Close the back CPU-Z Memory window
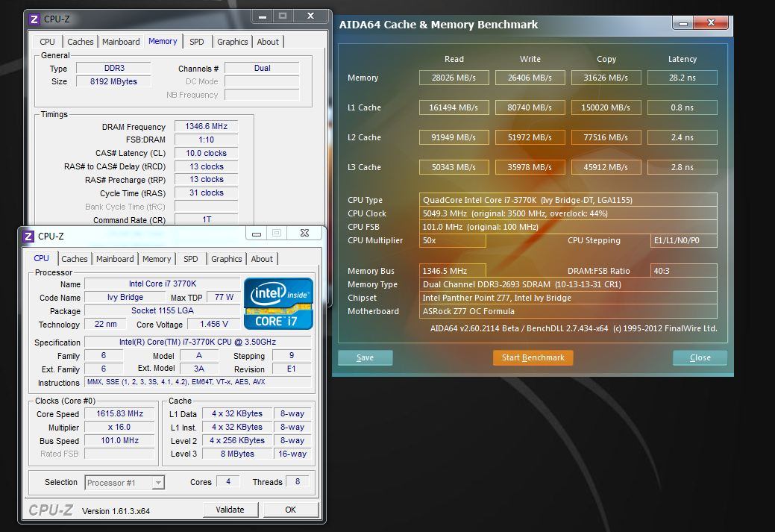 tap(310, 16)
